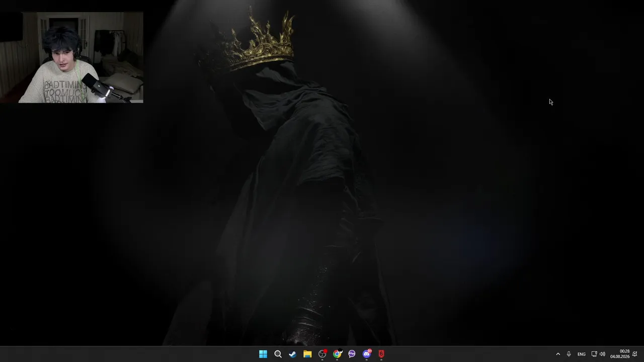Open Google Chrome from the taskbar
Image resolution: width=644 pixels, height=362 pixels.
pyautogui.click(x=337, y=354)
